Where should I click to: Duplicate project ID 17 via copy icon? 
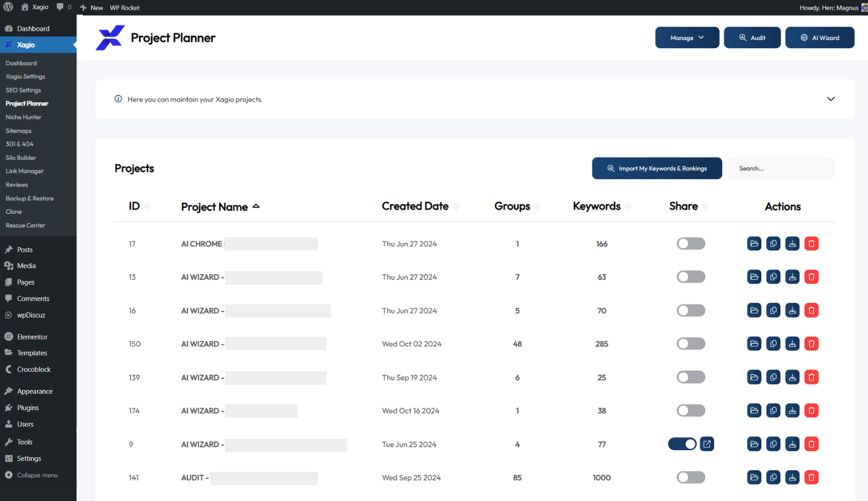[x=773, y=244]
